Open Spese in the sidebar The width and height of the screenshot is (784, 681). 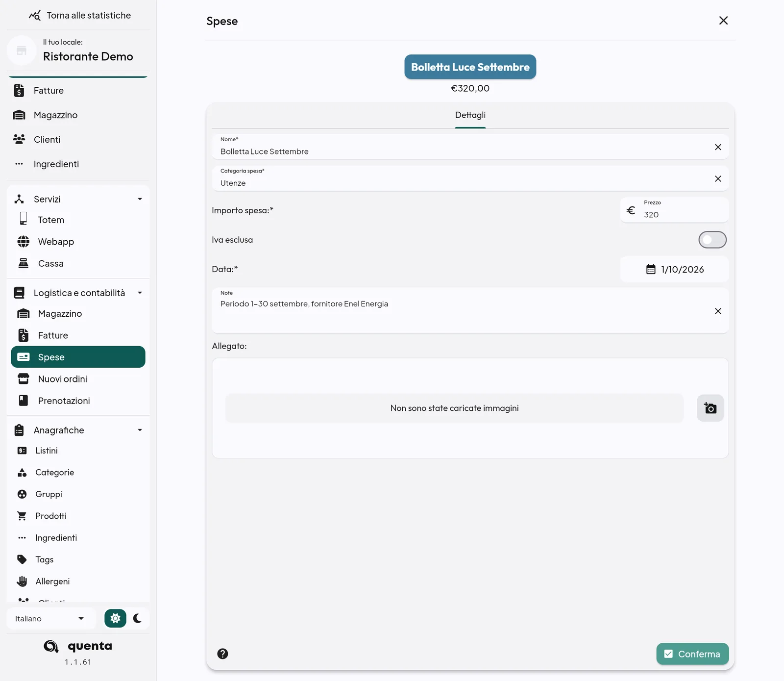click(x=78, y=357)
